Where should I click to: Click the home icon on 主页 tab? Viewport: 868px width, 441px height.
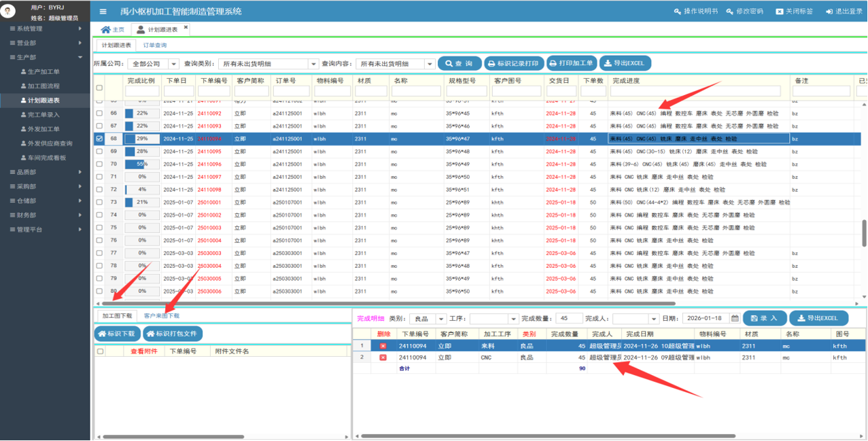(105, 30)
